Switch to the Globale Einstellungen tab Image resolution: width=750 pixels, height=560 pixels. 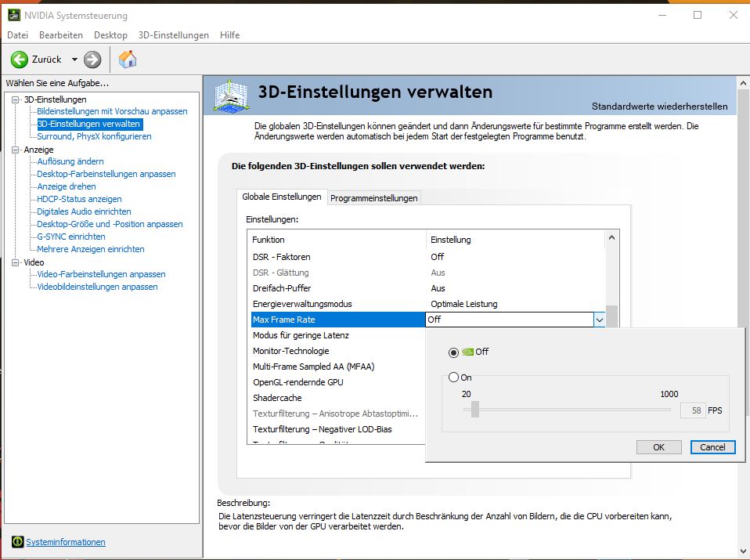282,197
